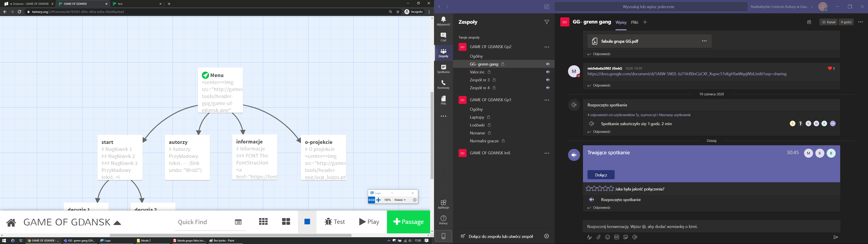Open Pliki in the Teams left rail
Image resolution: width=868 pixels, height=244 pixels.
443,100
